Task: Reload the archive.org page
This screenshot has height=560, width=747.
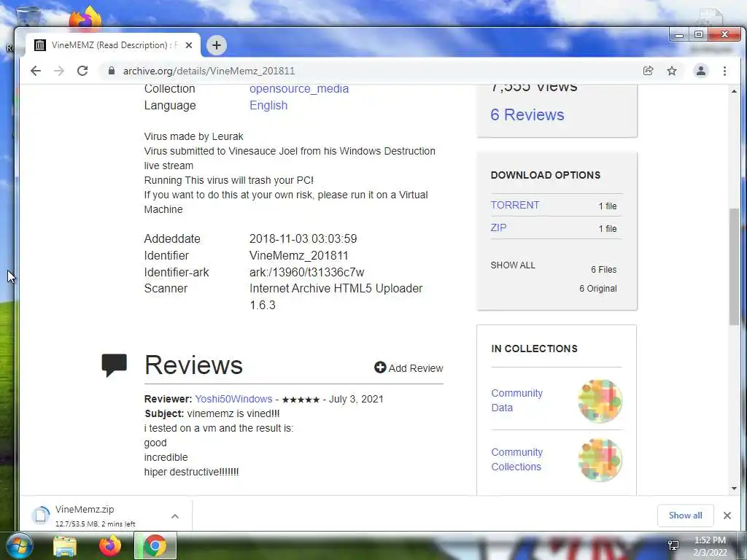Action: (82, 71)
